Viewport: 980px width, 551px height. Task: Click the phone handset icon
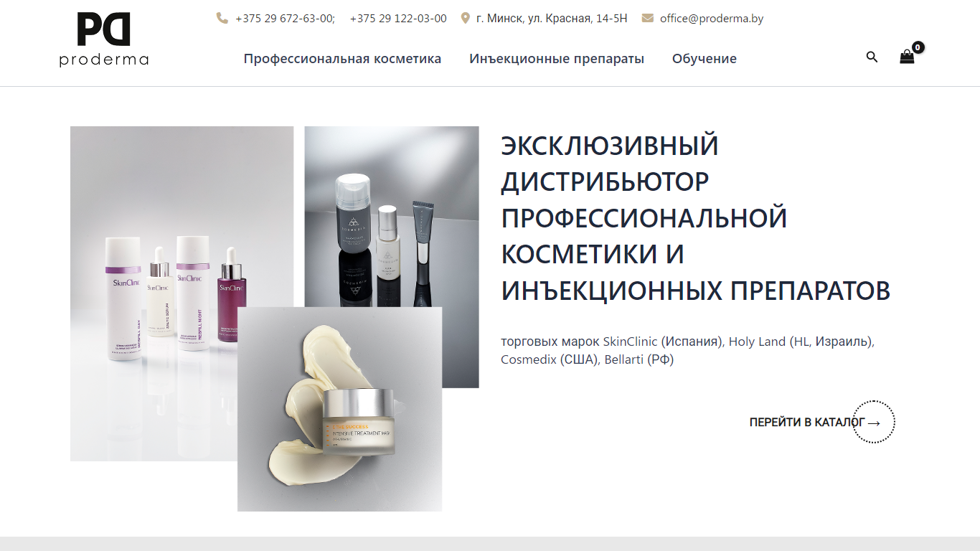pyautogui.click(x=222, y=18)
